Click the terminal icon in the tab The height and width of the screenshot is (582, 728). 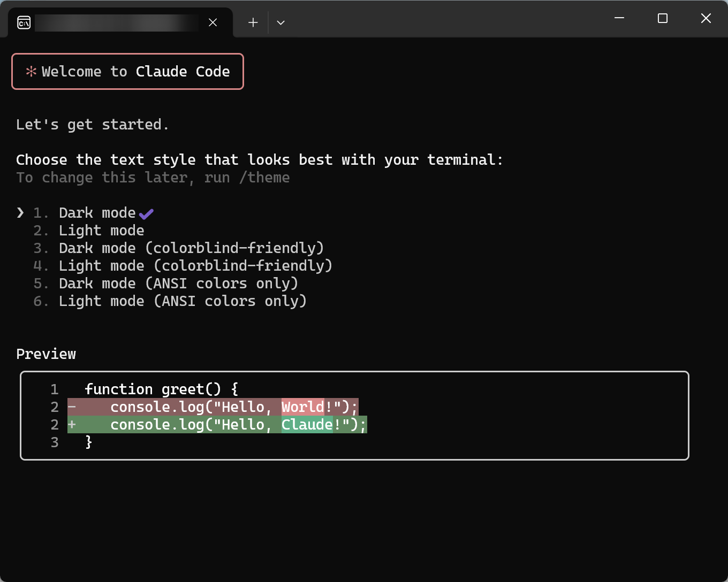(24, 22)
